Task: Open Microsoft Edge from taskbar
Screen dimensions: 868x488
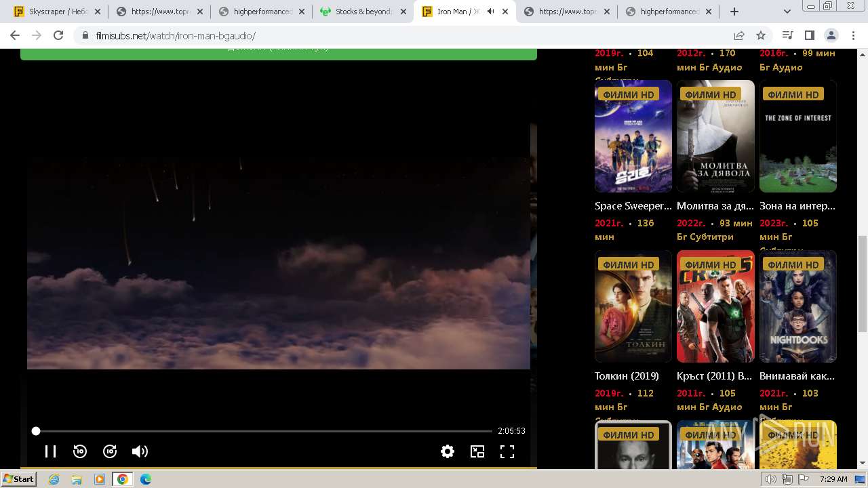Action: pyautogui.click(x=146, y=479)
